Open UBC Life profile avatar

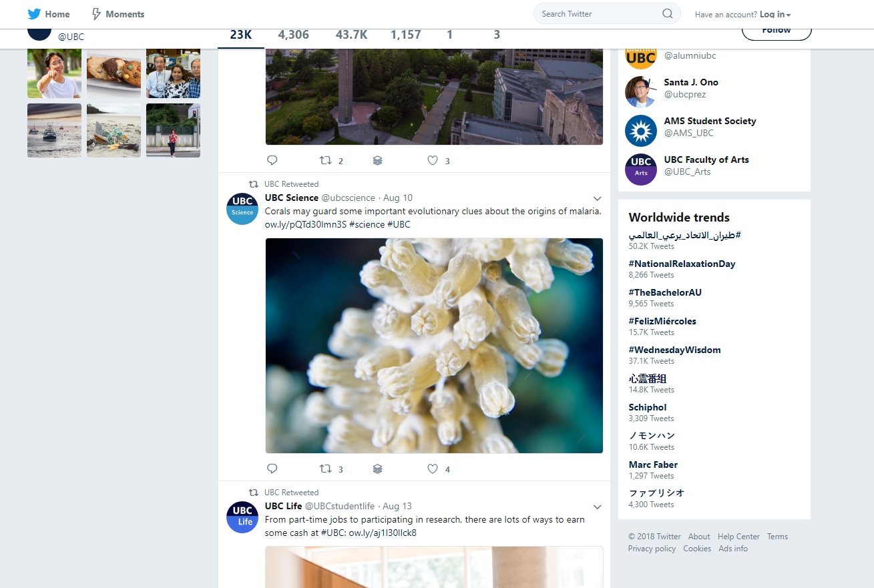pos(242,517)
